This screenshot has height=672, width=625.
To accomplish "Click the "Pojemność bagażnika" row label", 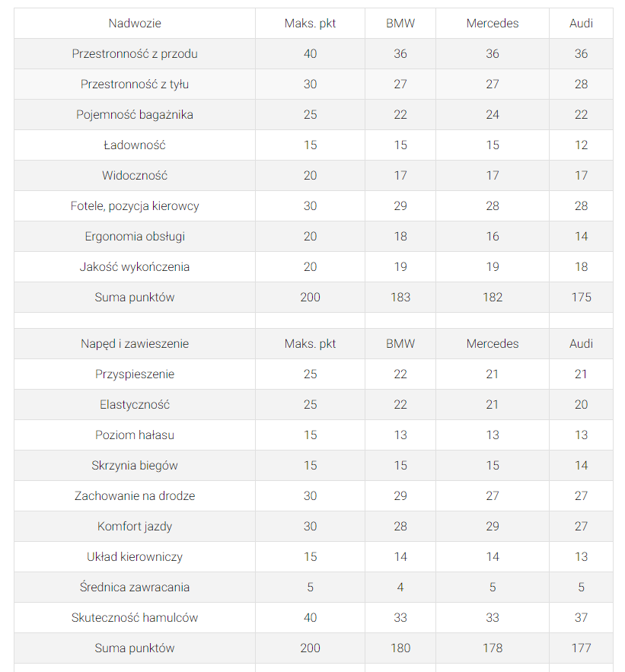I will point(135,115).
